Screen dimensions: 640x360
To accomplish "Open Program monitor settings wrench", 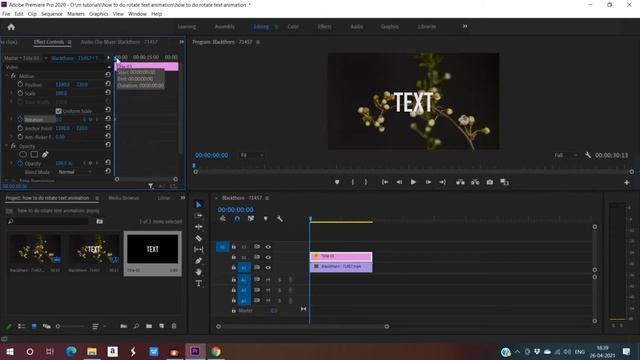I will pos(588,155).
